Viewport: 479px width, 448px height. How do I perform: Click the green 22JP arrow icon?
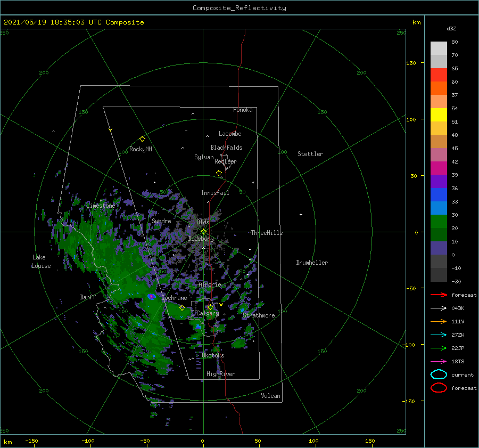[439, 348]
